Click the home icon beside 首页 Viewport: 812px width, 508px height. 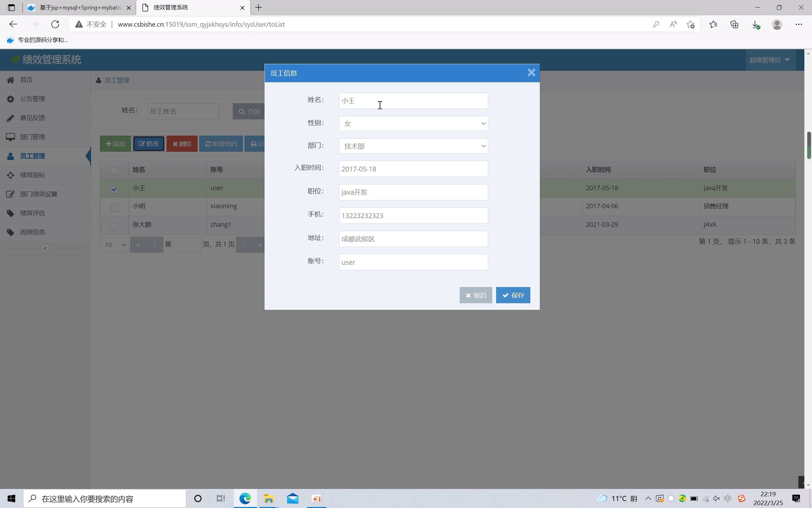10,80
